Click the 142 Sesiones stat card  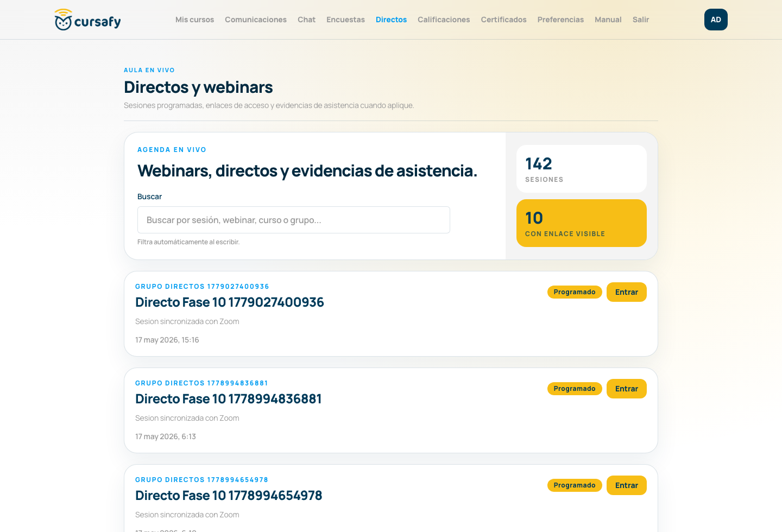[582, 169]
